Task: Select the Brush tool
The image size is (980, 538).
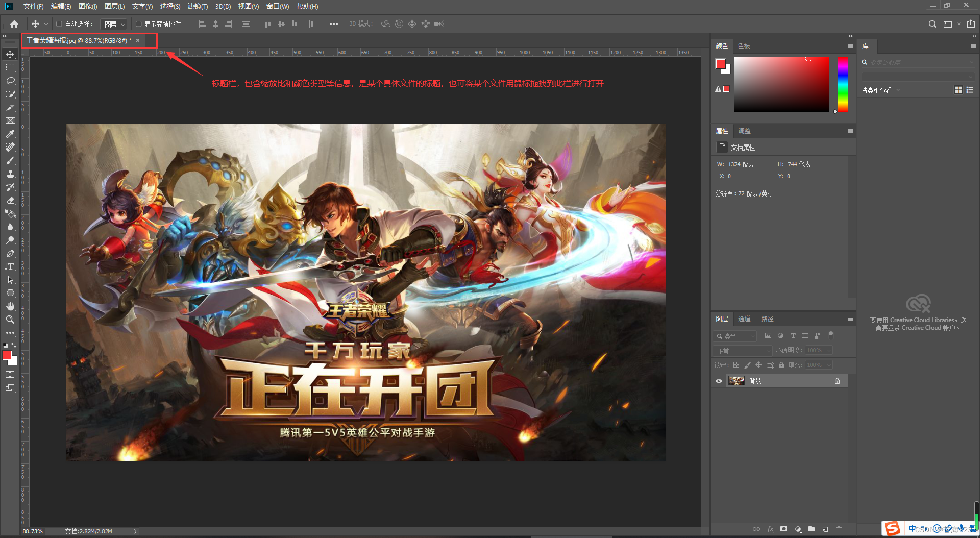Action: tap(10, 160)
